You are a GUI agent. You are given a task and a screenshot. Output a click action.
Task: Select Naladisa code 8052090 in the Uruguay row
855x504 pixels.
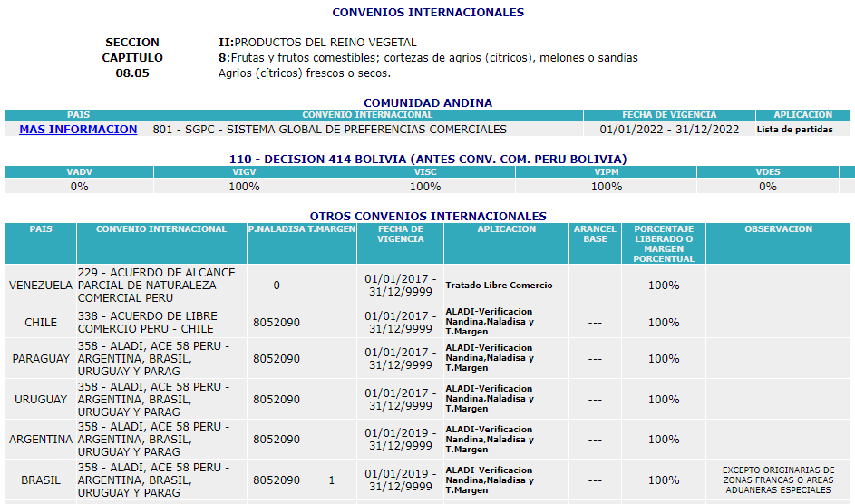point(277,400)
